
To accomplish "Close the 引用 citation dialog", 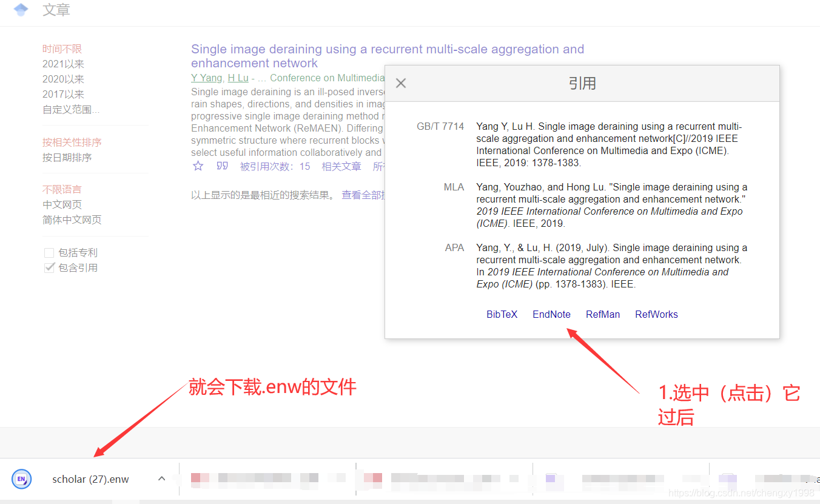I will [x=401, y=83].
